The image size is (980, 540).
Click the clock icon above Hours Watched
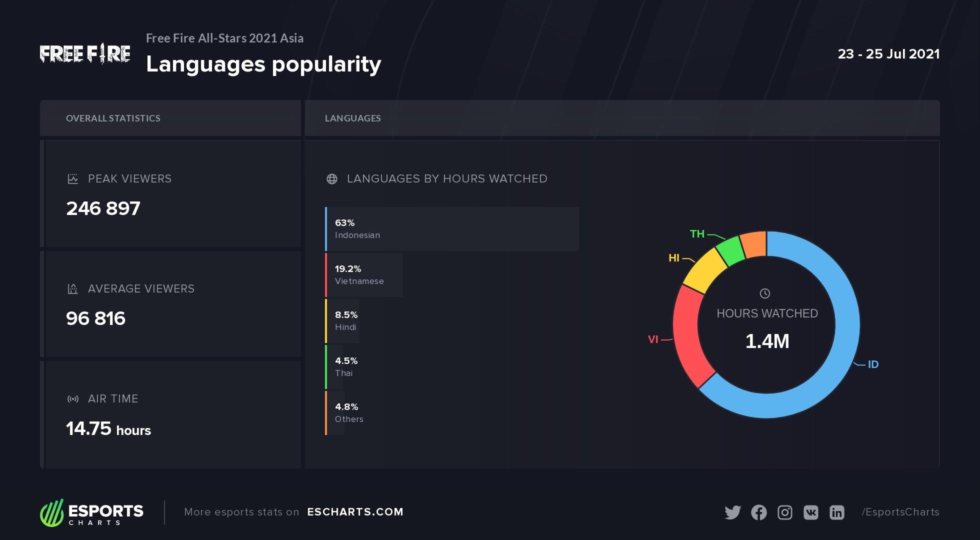pos(765,293)
